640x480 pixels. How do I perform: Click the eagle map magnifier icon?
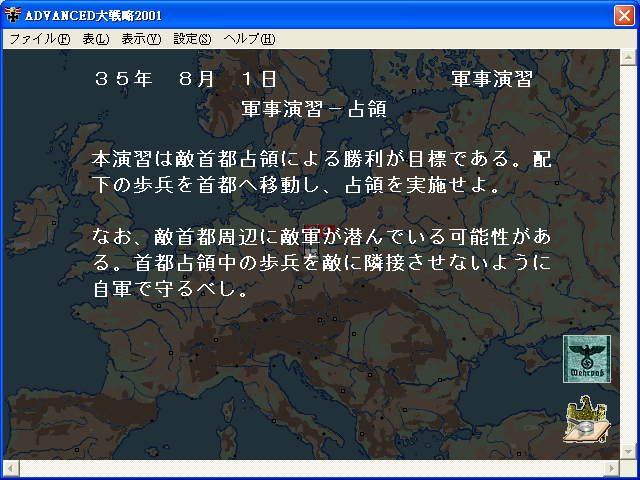(587, 419)
